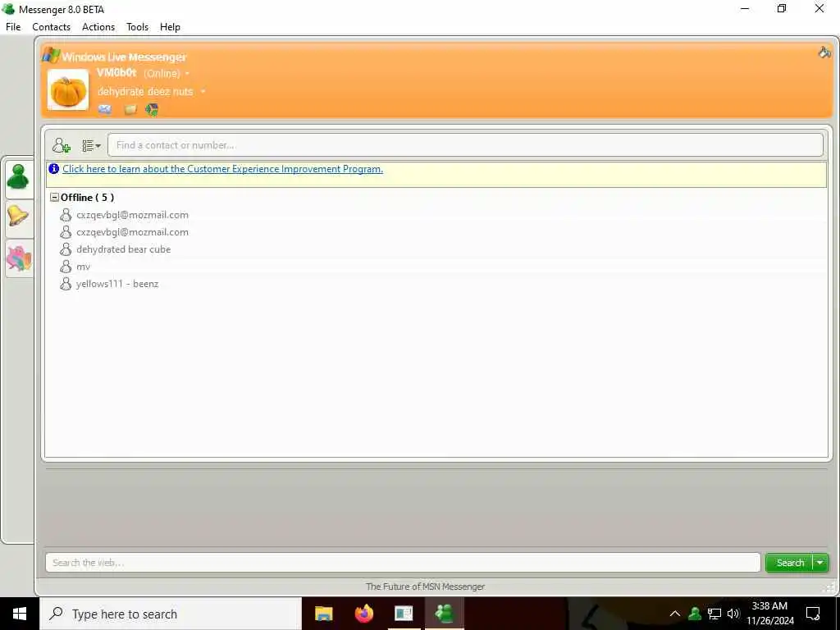The image size is (840, 630).
Task: Open the network tray icon
Action: [x=714, y=614]
